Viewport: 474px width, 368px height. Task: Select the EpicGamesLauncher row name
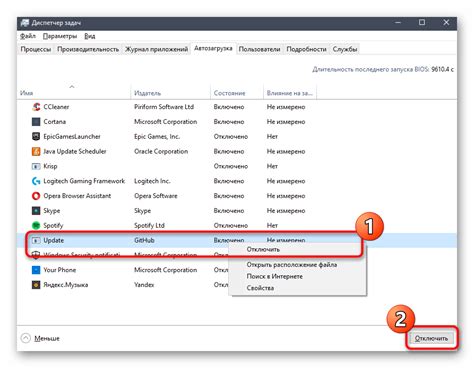click(72, 136)
